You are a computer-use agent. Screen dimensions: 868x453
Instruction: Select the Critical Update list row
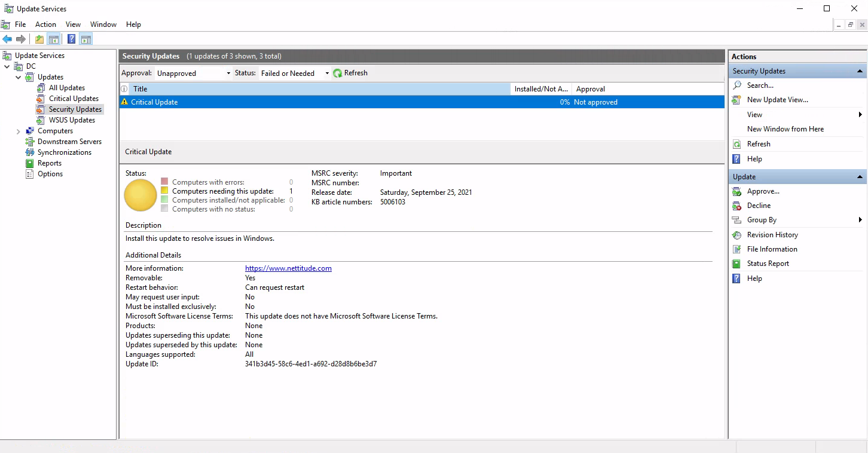(x=422, y=102)
